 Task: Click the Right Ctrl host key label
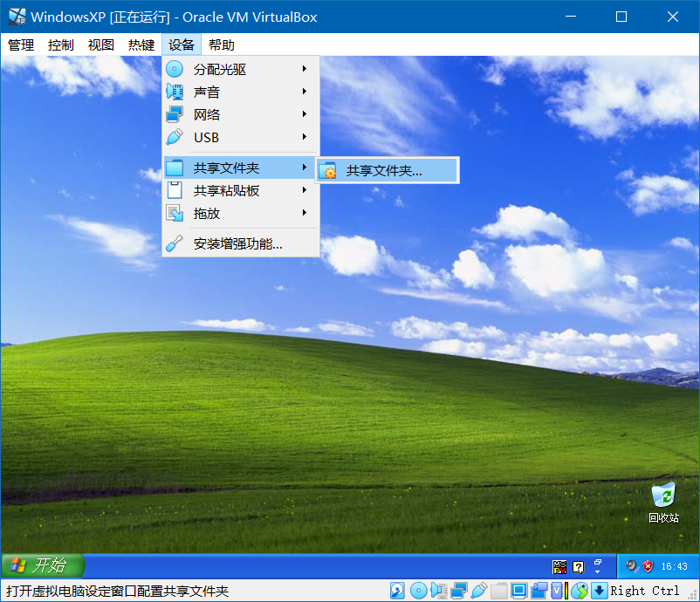(645, 591)
